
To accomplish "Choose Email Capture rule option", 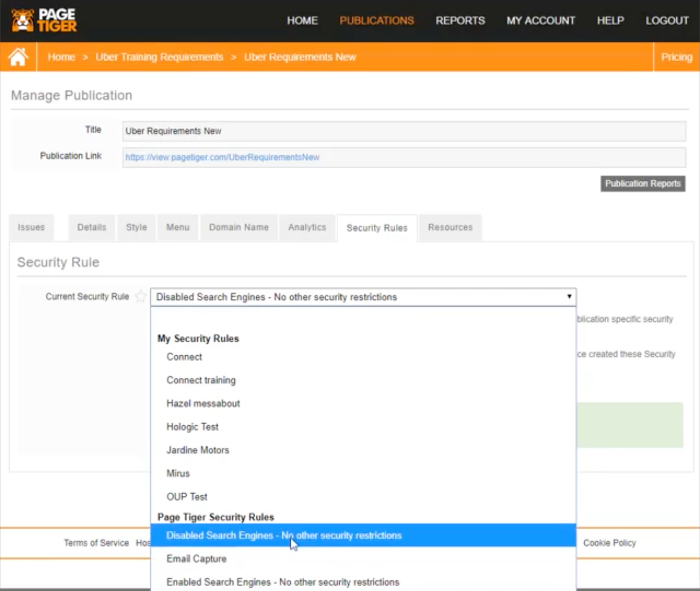I will [x=363, y=559].
